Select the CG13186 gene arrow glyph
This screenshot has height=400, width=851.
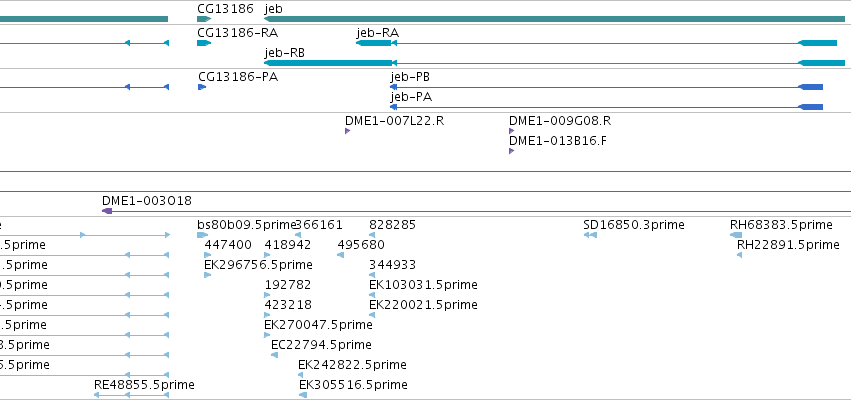pyautogui.click(x=204, y=19)
